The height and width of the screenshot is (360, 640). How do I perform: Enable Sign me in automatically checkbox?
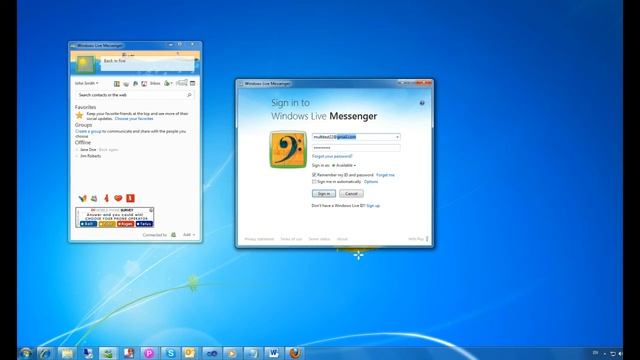(314, 182)
